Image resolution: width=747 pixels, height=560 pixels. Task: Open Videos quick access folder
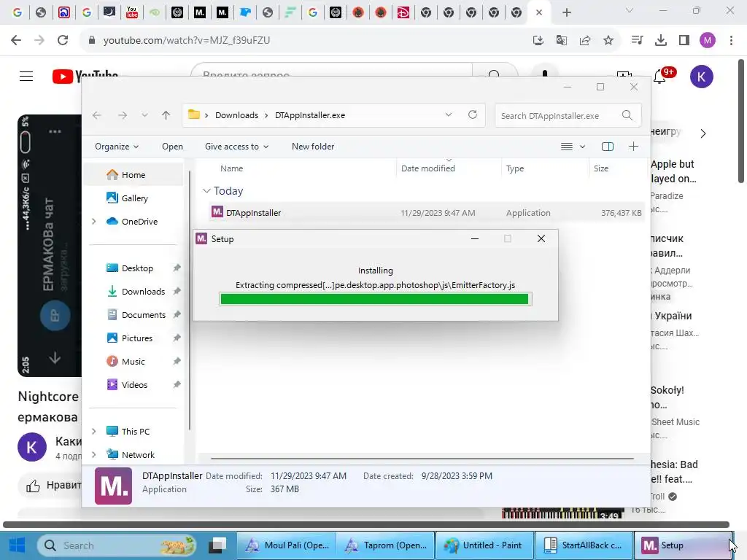[134, 385]
